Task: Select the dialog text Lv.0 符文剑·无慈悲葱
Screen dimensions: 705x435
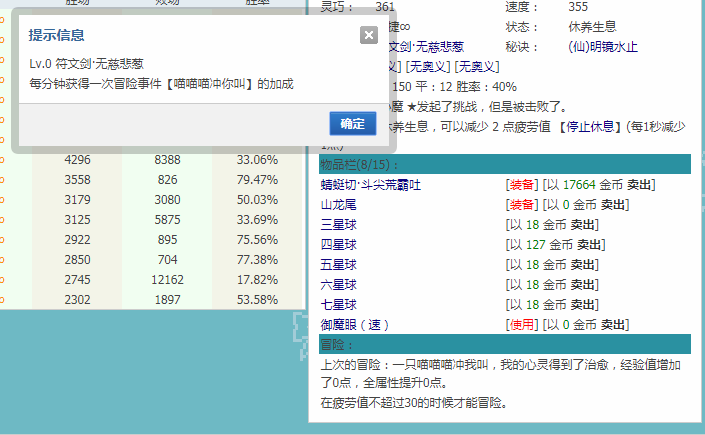Action: [86, 64]
